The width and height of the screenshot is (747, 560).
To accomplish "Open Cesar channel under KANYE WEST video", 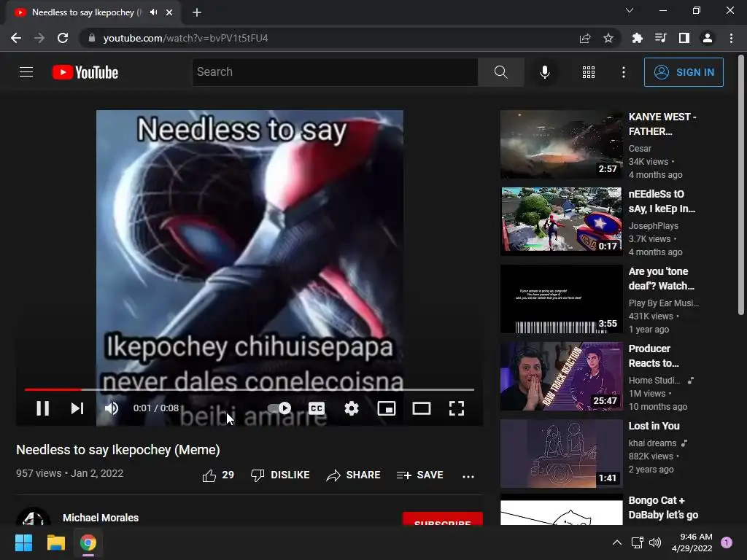I will pos(640,149).
